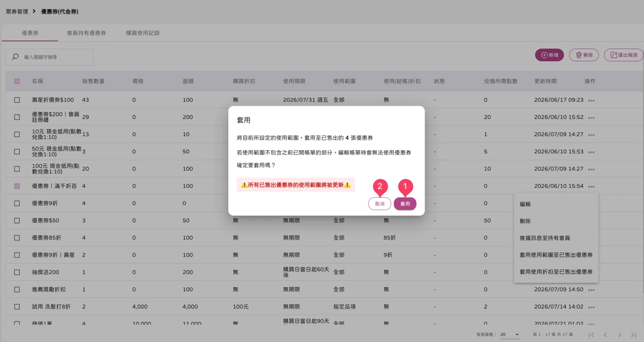The height and width of the screenshot is (342, 644).
Task: Switch to the 優惠券 tab
Action: coord(30,33)
